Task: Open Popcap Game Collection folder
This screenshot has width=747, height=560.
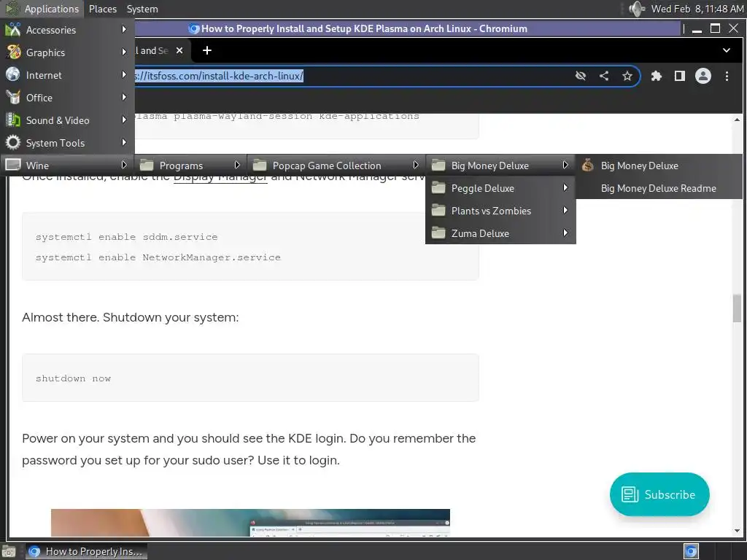Action: click(x=336, y=166)
